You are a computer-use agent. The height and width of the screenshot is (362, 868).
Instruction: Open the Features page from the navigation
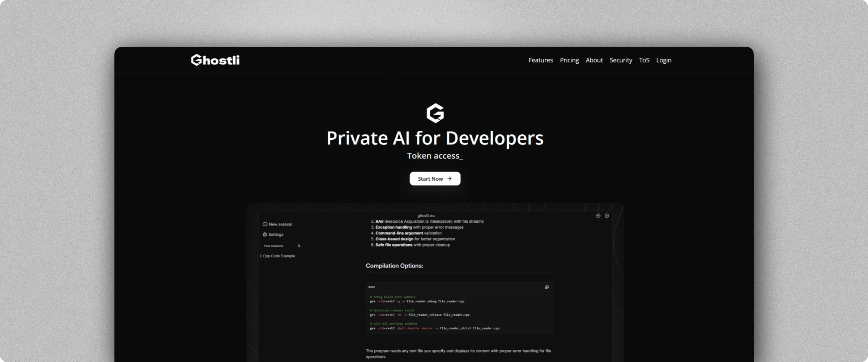(x=540, y=60)
